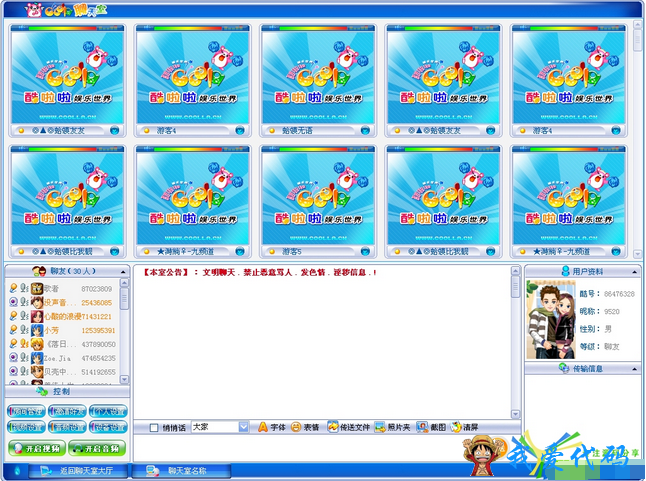The image size is (646, 481).
Task: Open the 字体 font tool
Action: pyautogui.click(x=272, y=427)
